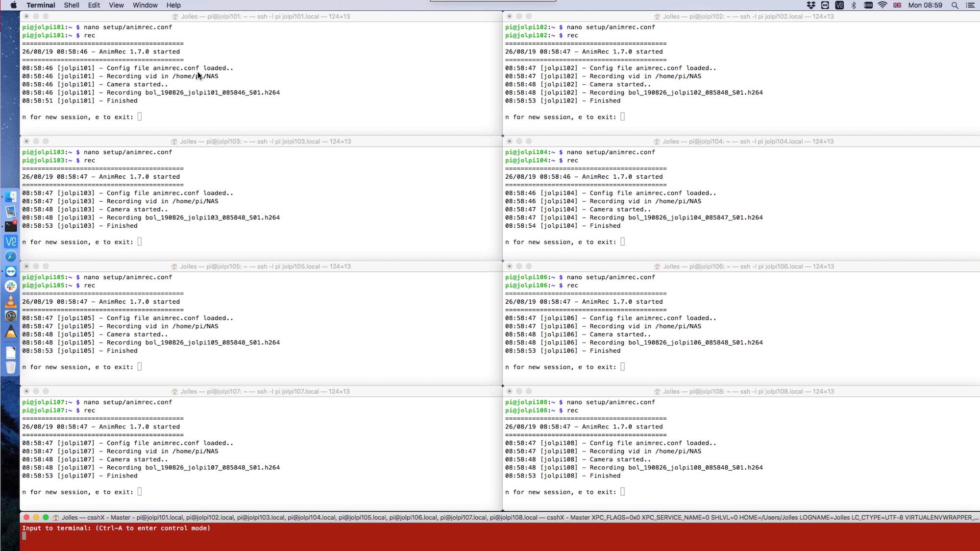The image size is (980, 551).
Task: Click the Master window input area
Action: coord(500,537)
